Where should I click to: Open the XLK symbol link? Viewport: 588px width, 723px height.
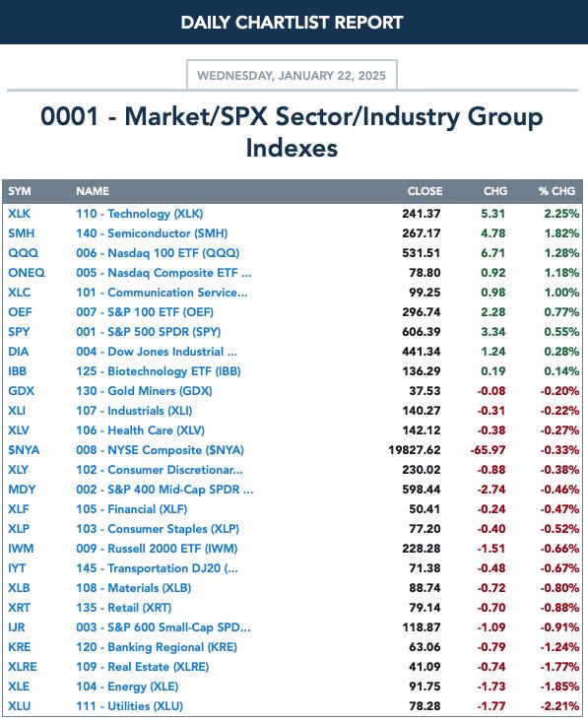19,214
